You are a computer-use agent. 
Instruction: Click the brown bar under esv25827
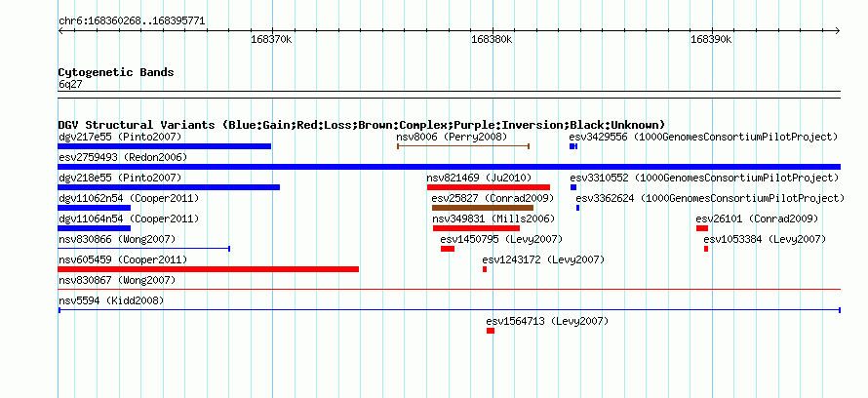coord(483,208)
